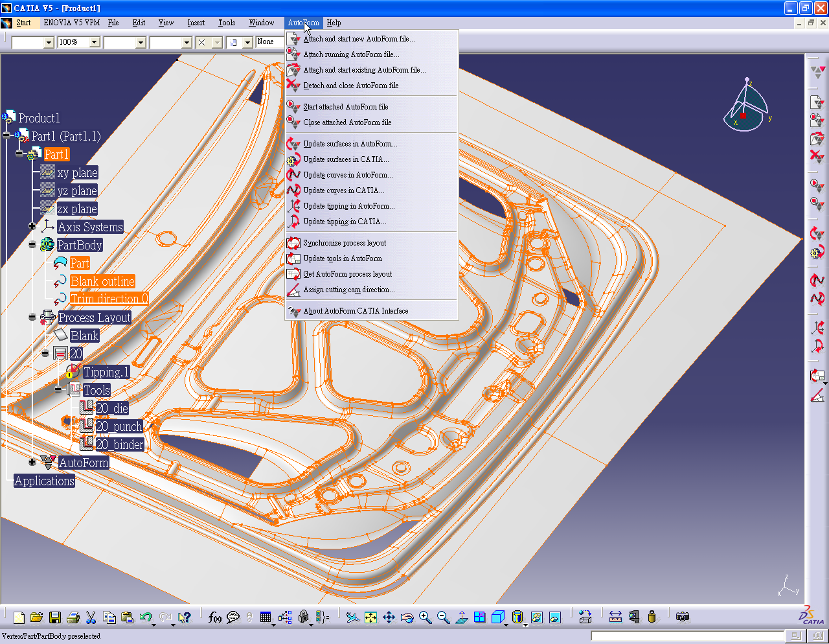Screen dimensions: 829x644
Task: Open the ENOVIA V5 VPM menu
Action: (x=72, y=23)
